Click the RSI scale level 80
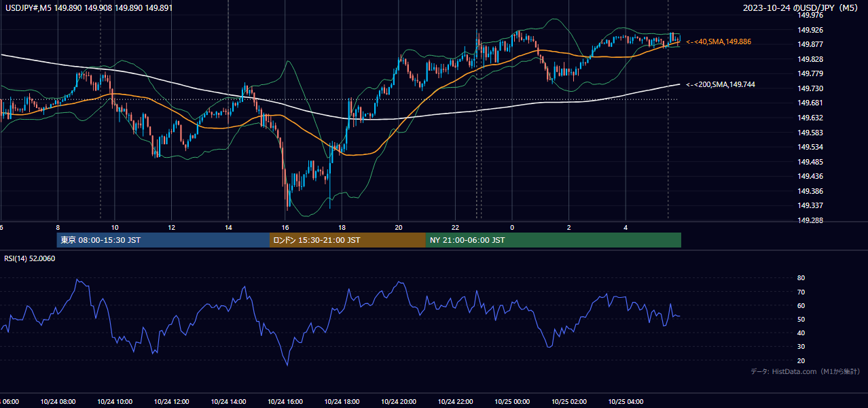 pyautogui.click(x=801, y=278)
